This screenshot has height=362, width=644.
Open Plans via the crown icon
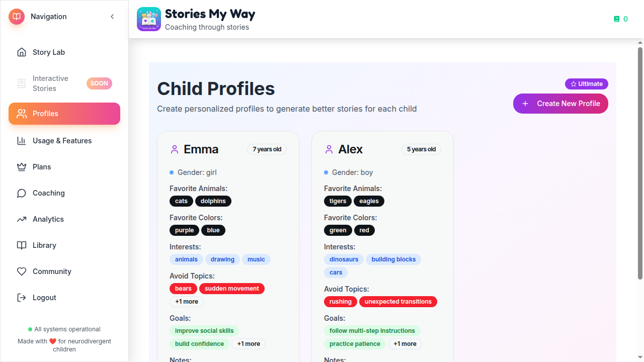point(22,166)
